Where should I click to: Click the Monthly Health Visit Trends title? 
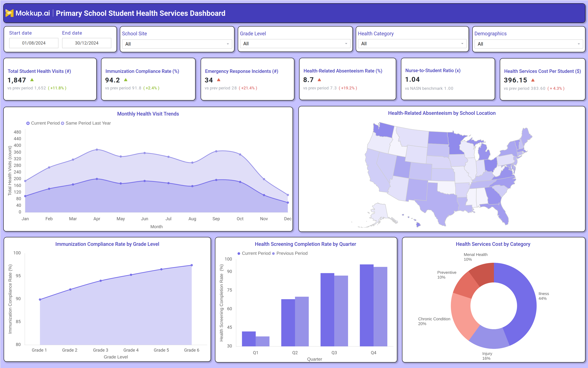coord(148,114)
